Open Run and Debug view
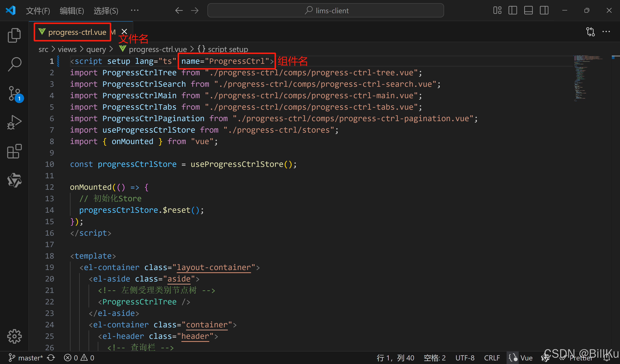620x364 pixels. 14,122
